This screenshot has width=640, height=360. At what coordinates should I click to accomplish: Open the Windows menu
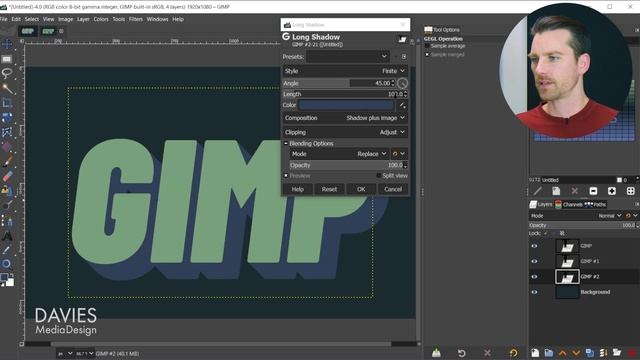(157, 19)
